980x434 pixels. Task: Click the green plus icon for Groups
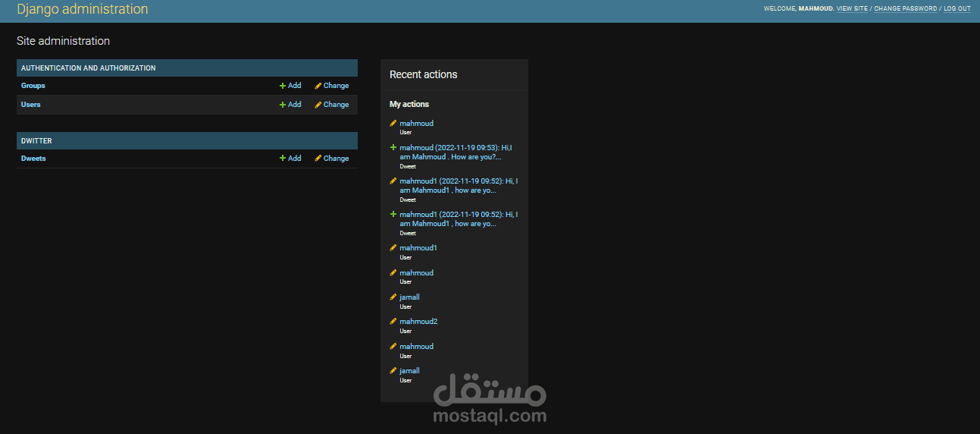pyautogui.click(x=283, y=86)
